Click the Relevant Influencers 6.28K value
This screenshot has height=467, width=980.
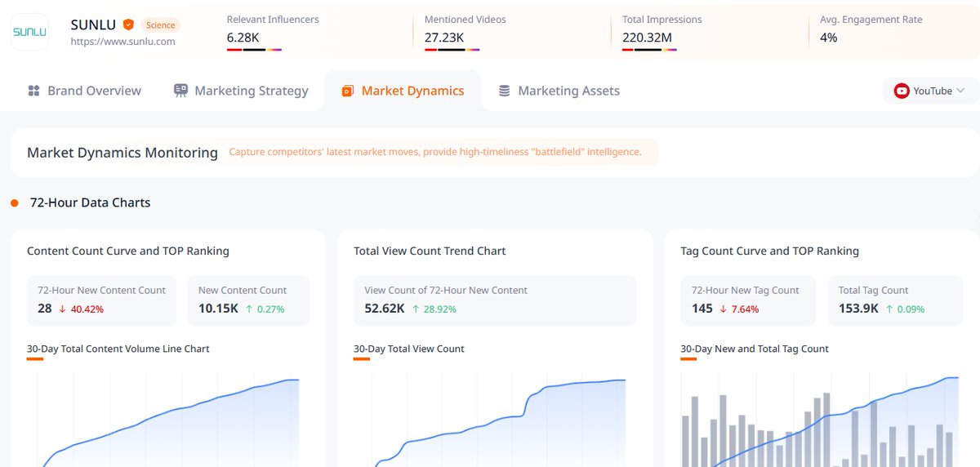243,38
